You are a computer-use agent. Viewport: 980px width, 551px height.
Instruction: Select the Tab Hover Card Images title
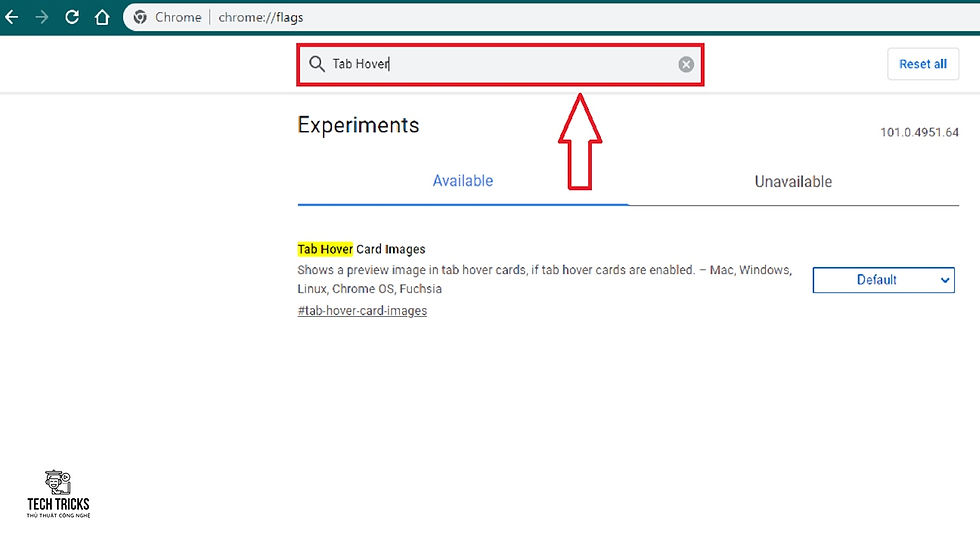coord(361,249)
